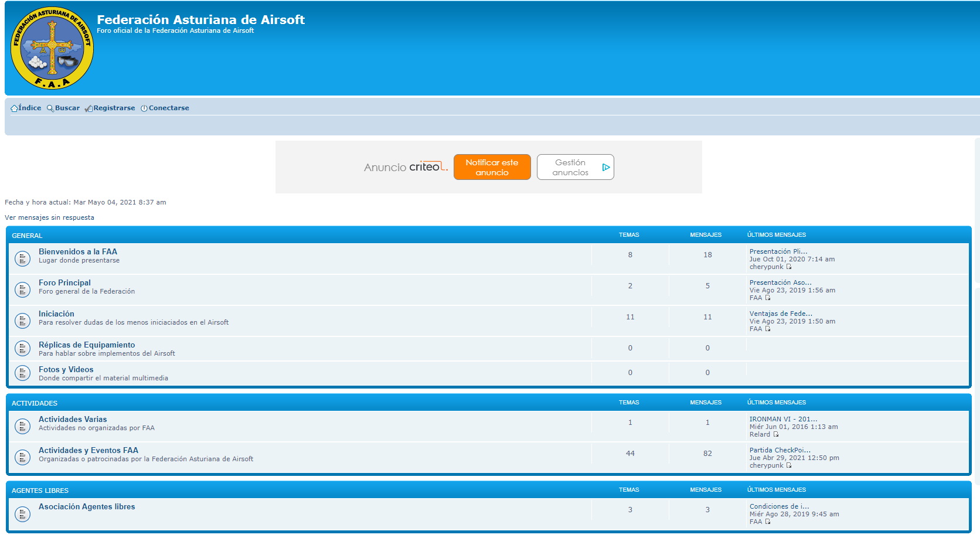The image size is (980, 538).
Task: Go to Índice in the navigation bar
Action: (x=29, y=108)
